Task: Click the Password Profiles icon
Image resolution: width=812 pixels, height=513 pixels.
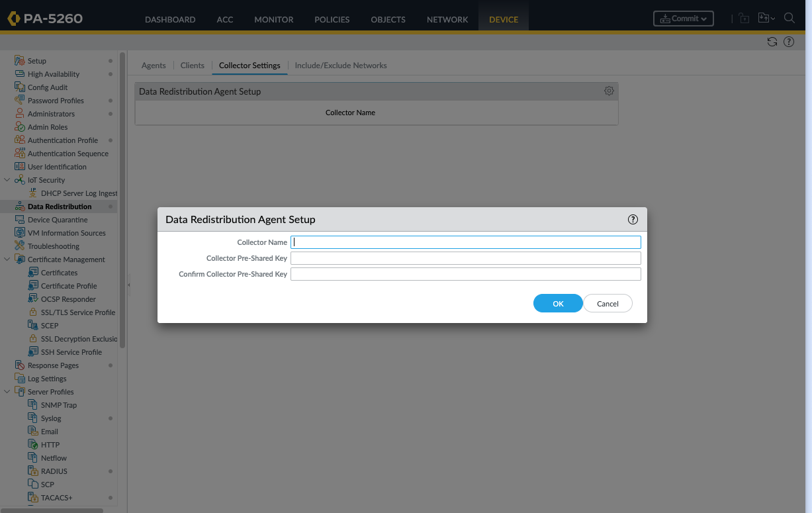Action: coord(20,101)
